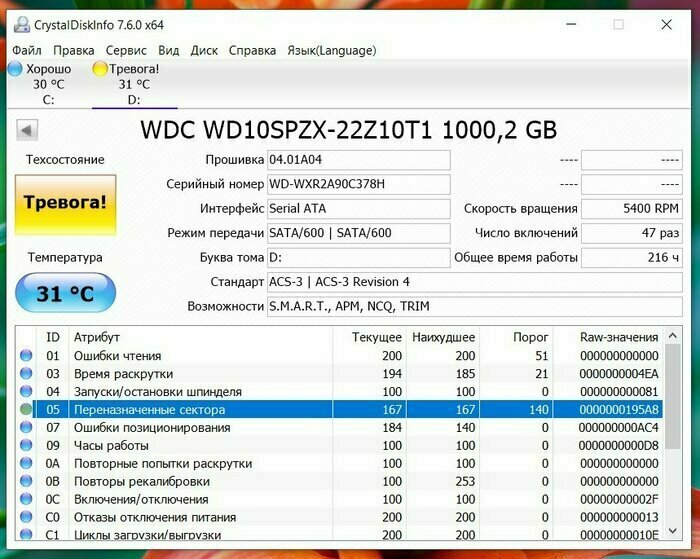The width and height of the screenshot is (700, 559).
Task: Click the Интерфейс field Serial ATA
Action: (x=358, y=209)
